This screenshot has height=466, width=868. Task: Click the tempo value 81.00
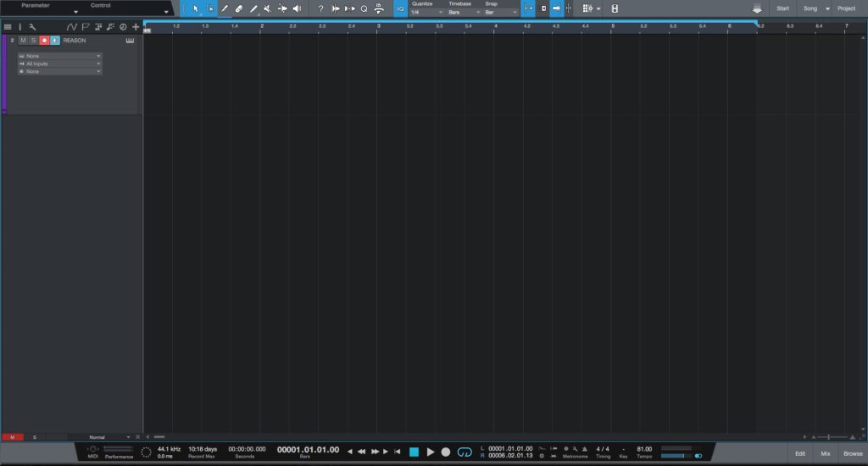644,449
